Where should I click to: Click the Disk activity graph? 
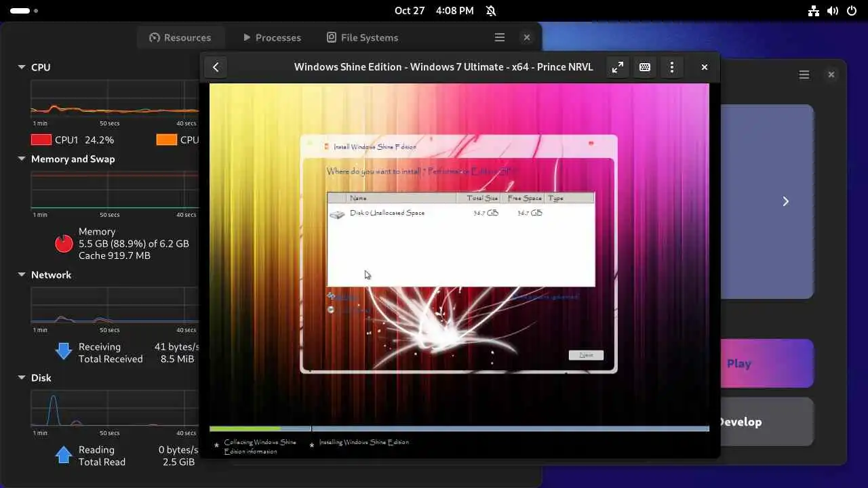point(115,408)
